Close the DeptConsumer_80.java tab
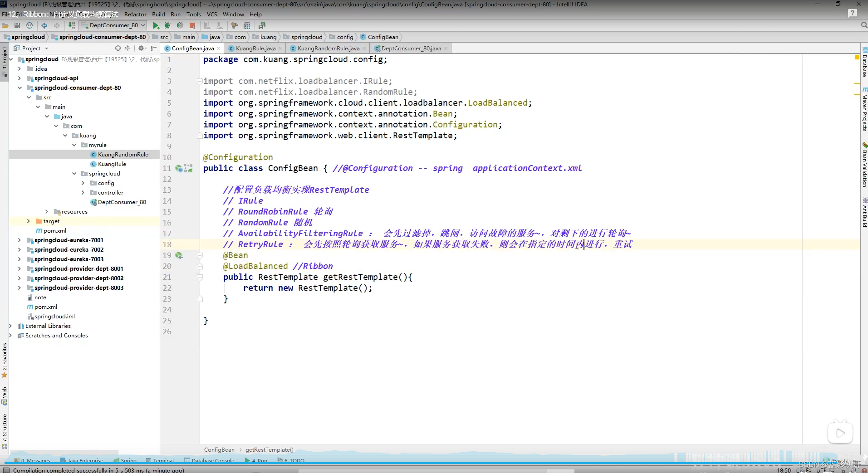The height and width of the screenshot is (473, 868). [x=446, y=48]
